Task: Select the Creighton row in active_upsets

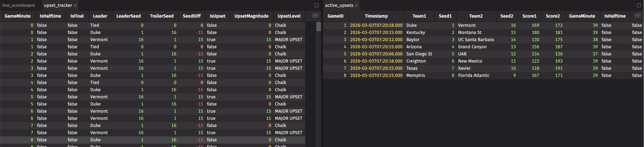Action: 416,61
